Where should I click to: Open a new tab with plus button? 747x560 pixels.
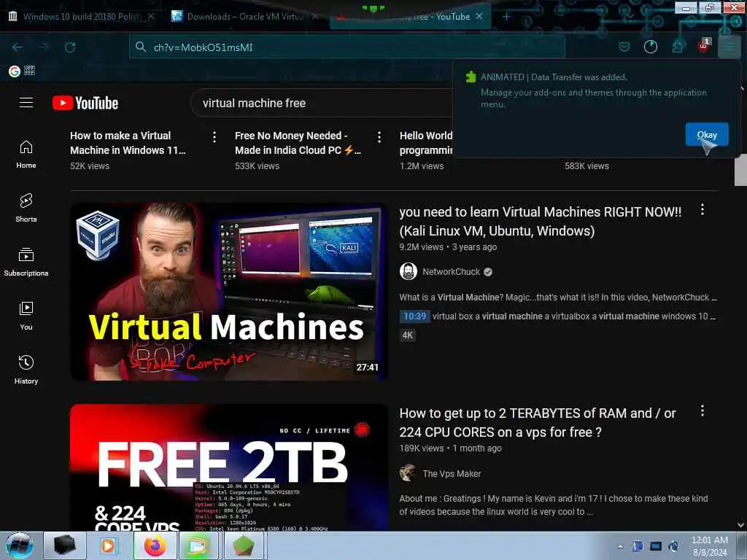coord(506,17)
